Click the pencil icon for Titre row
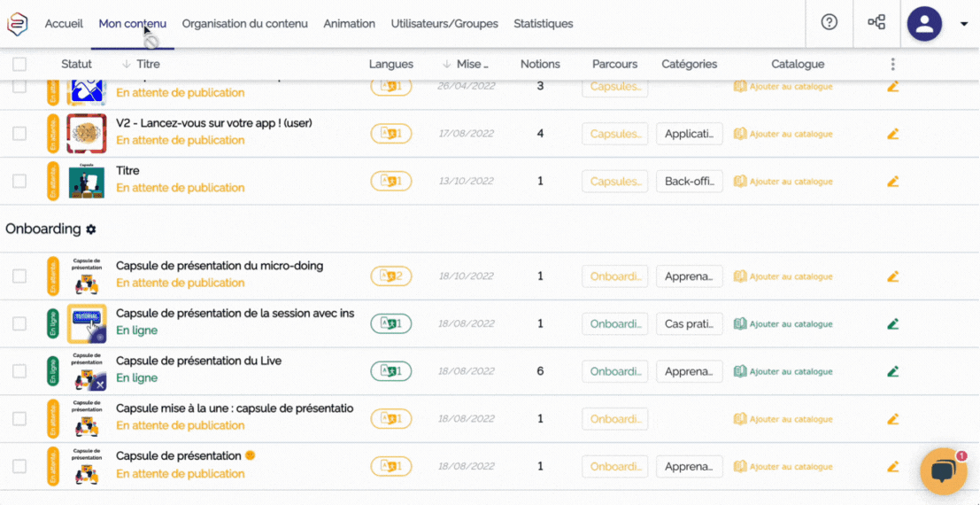The width and height of the screenshot is (980, 505). click(x=892, y=182)
